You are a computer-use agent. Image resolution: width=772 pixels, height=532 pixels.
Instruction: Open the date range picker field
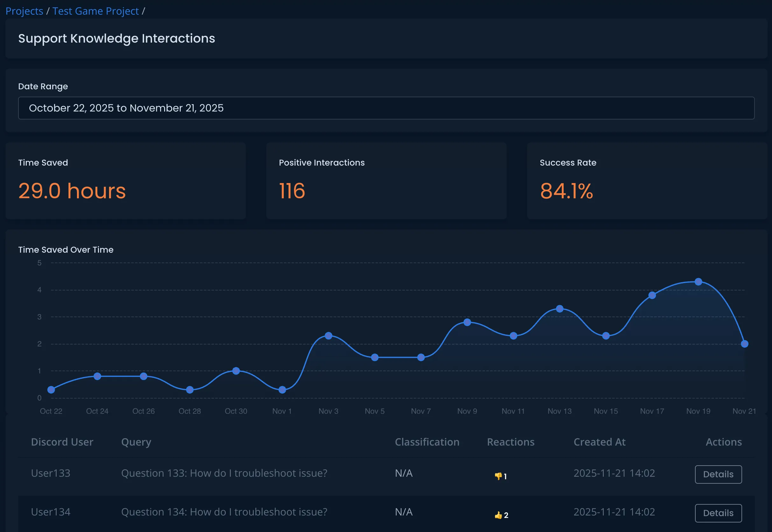tap(386, 108)
